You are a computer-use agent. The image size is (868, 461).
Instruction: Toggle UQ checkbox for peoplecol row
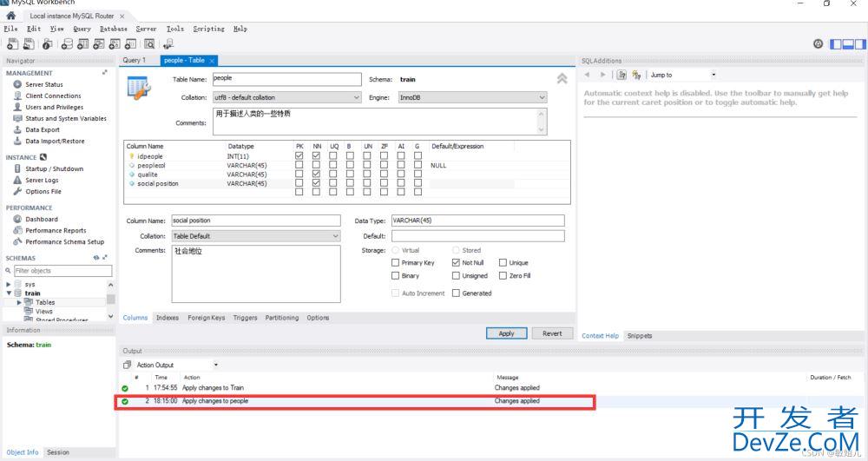click(332, 165)
